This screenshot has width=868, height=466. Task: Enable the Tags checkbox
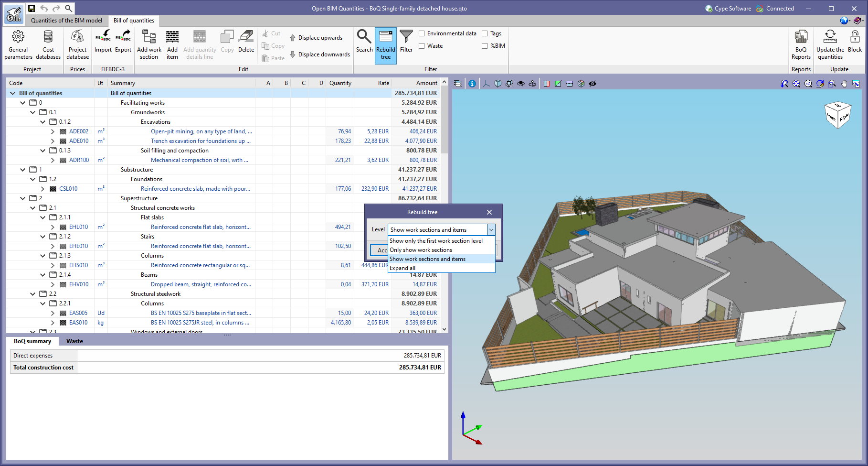(485, 33)
